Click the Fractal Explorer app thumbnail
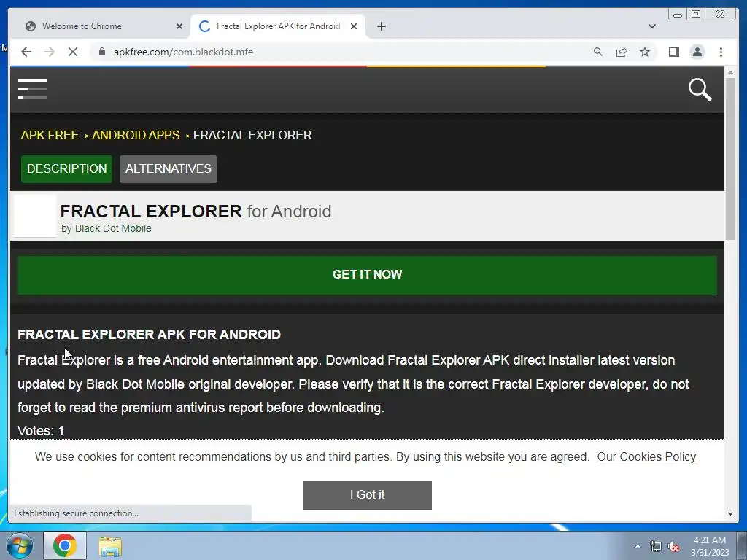Image resolution: width=747 pixels, height=560 pixels. tap(35, 215)
